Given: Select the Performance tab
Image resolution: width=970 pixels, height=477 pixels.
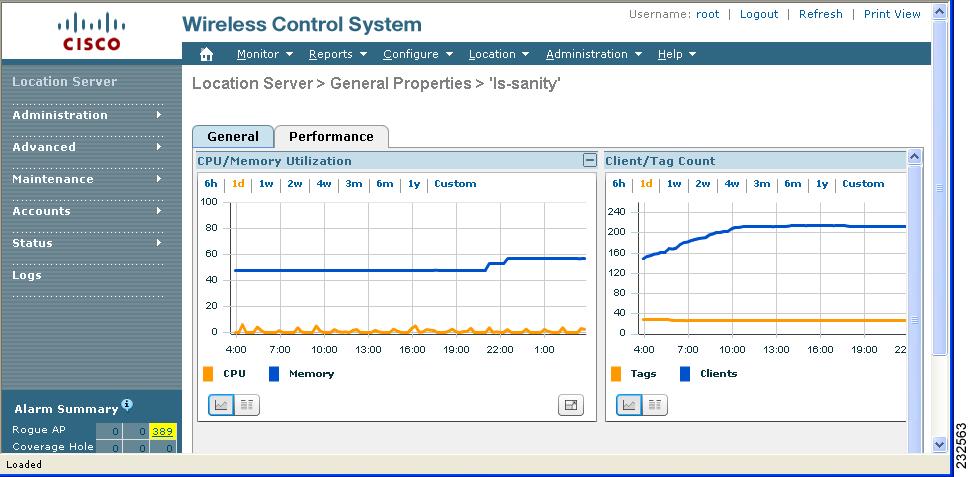Looking at the screenshot, I should (331, 137).
